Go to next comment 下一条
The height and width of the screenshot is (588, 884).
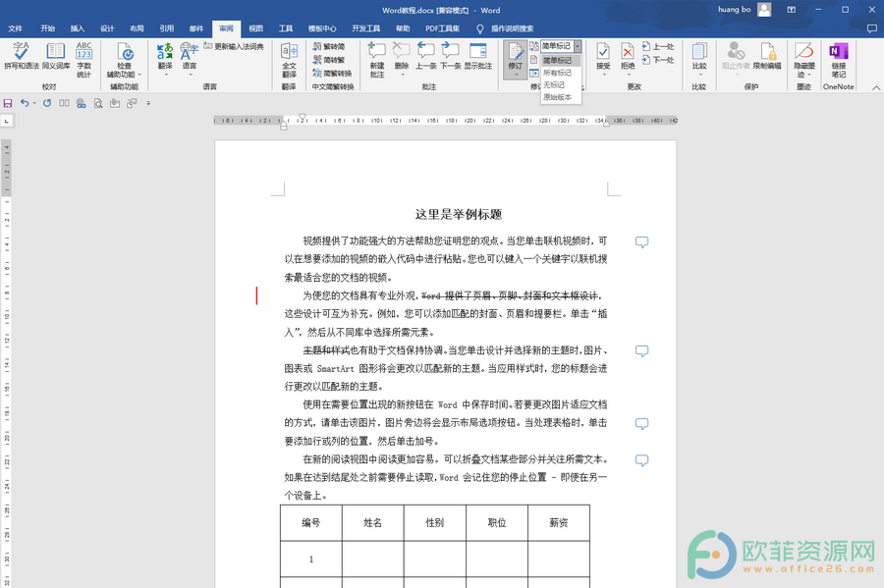[450, 56]
